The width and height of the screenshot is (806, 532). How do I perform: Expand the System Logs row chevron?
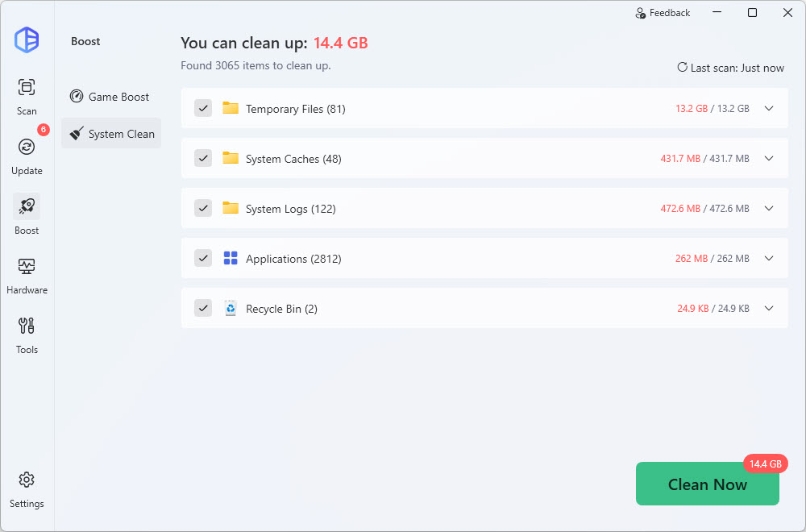coord(768,209)
